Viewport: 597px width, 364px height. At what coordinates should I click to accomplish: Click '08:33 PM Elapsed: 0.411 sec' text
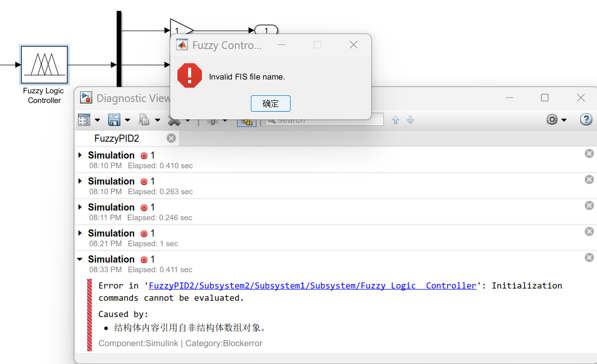[x=141, y=270]
